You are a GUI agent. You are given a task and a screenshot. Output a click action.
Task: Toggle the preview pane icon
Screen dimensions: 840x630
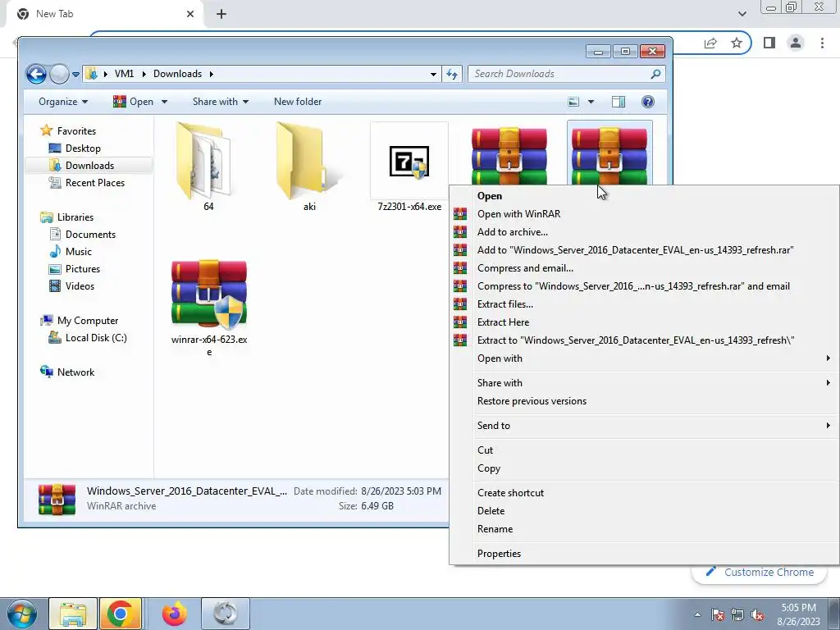(x=619, y=102)
